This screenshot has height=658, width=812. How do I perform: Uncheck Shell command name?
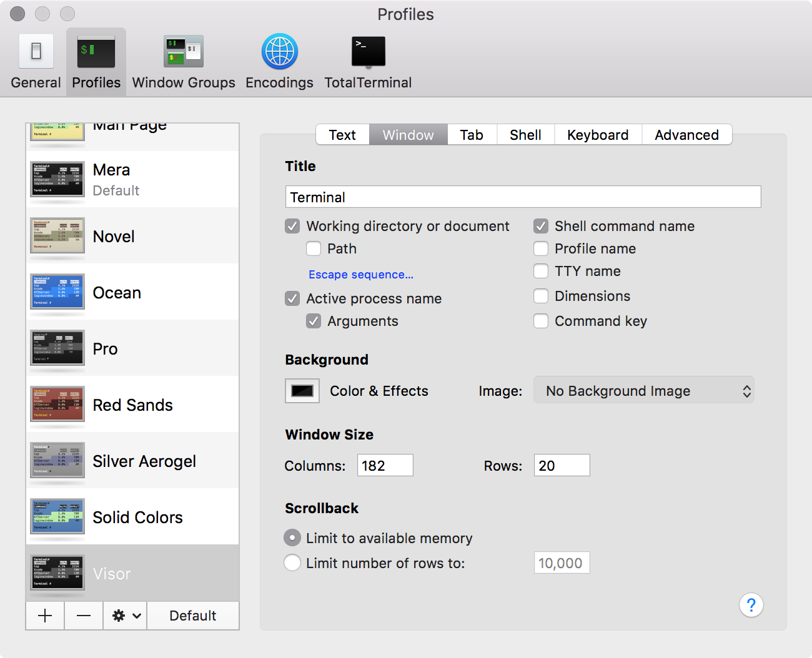(x=541, y=226)
